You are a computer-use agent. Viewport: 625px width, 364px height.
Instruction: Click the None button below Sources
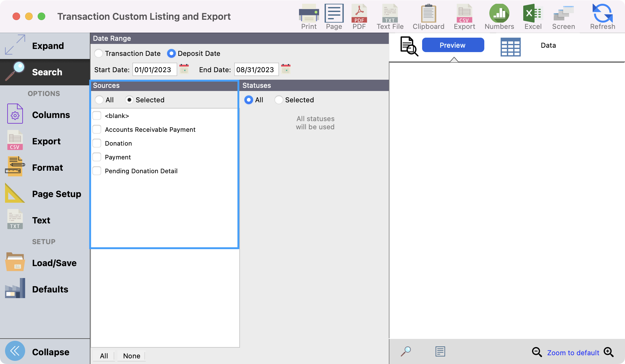pyautogui.click(x=131, y=356)
